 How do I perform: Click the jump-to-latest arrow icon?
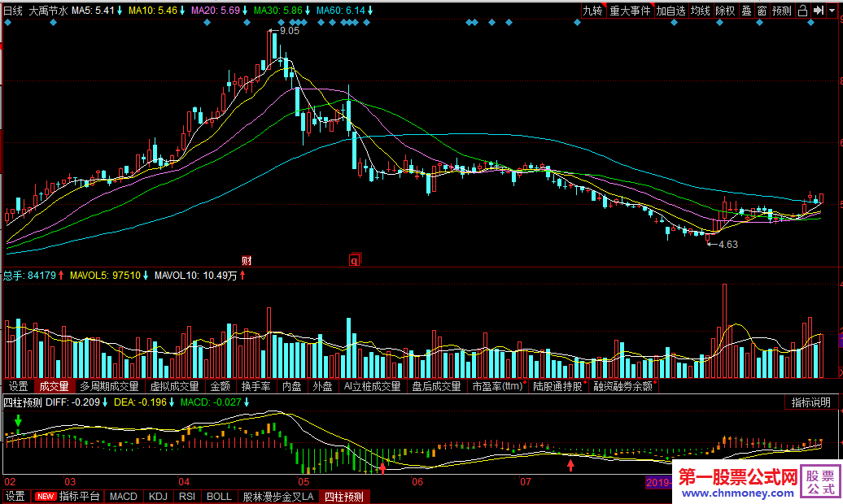point(819,11)
